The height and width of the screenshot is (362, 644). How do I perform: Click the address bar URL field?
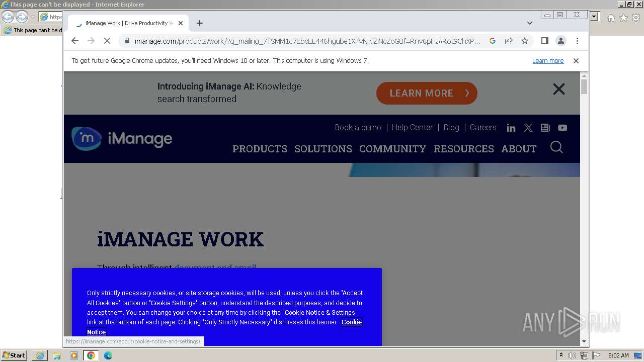tap(307, 41)
